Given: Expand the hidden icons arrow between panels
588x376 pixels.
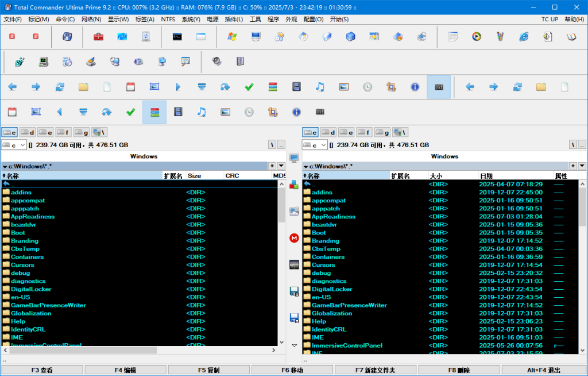Looking at the screenshot, I should click(295, 346).
